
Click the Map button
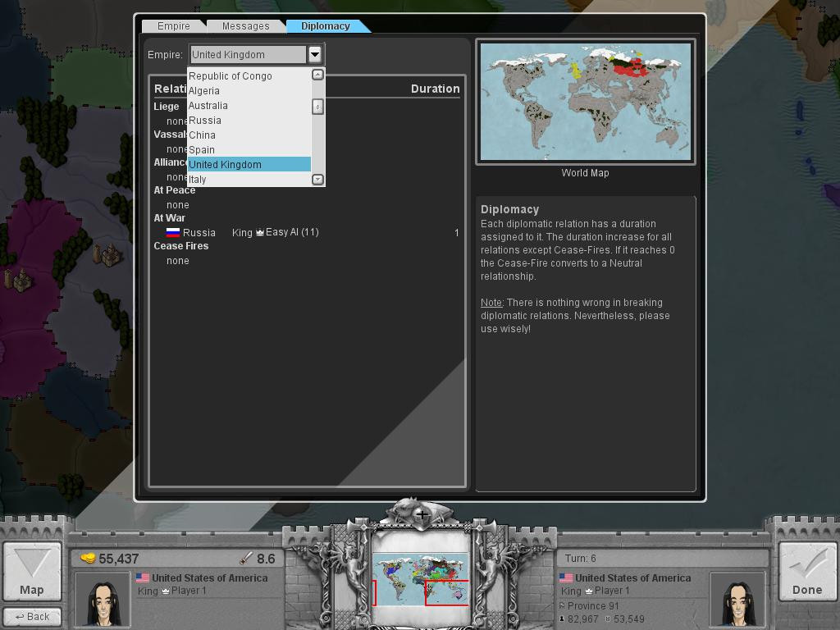(32, 571)
